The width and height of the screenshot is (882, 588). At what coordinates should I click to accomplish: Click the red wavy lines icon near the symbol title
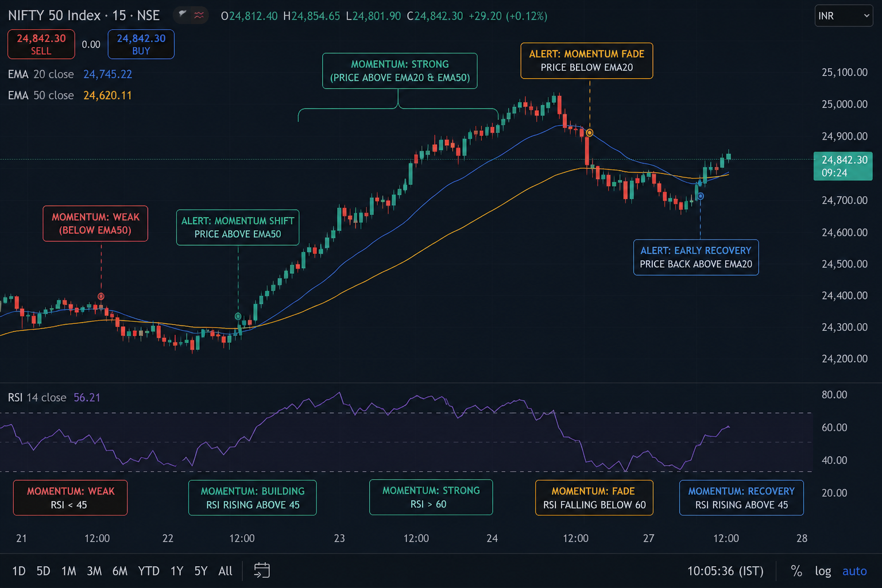click(x=199, y=15)
